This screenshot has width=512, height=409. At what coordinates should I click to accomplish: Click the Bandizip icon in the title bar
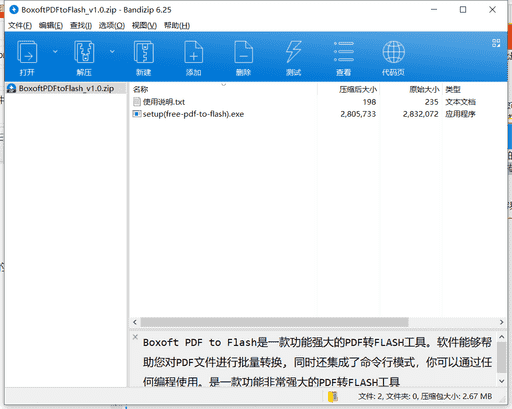(x=14, y=10)
